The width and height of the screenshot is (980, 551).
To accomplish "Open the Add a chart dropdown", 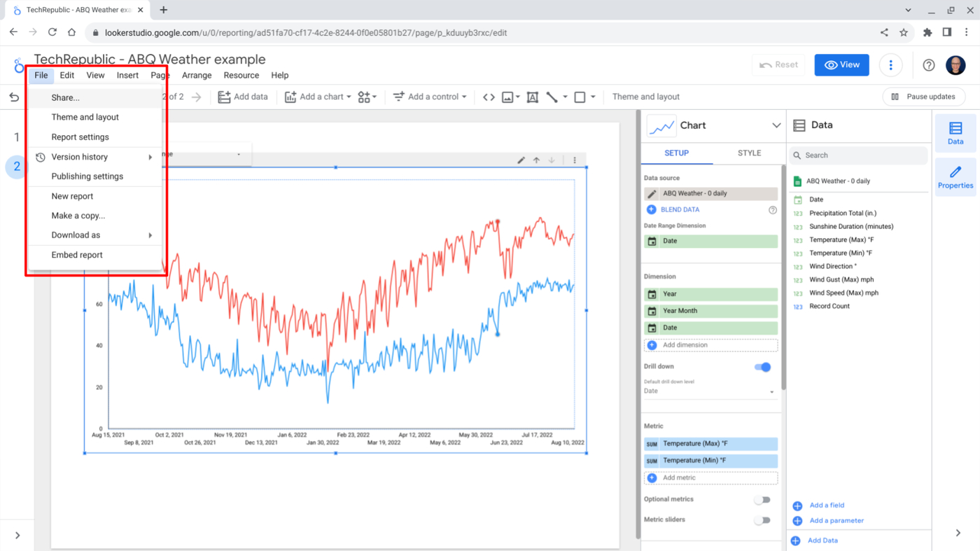I will click(x=318, y=97).
